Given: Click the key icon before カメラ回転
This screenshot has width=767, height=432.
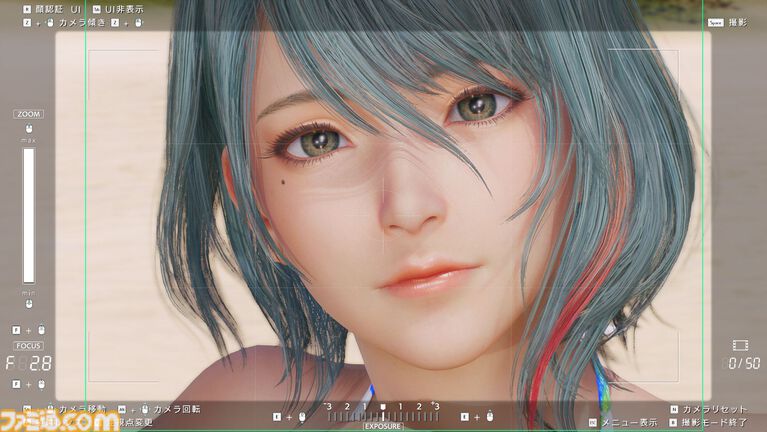Looking at the screenshot, I should (x=122, y=409).
